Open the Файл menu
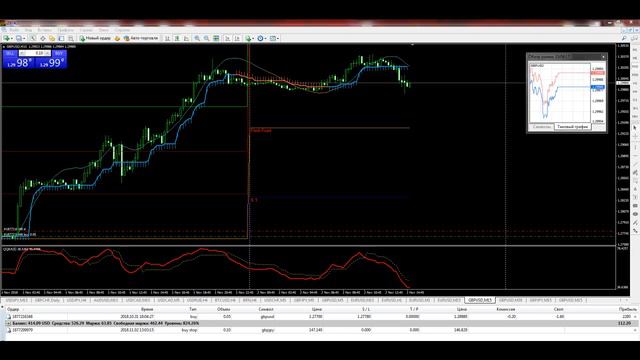 14,30
